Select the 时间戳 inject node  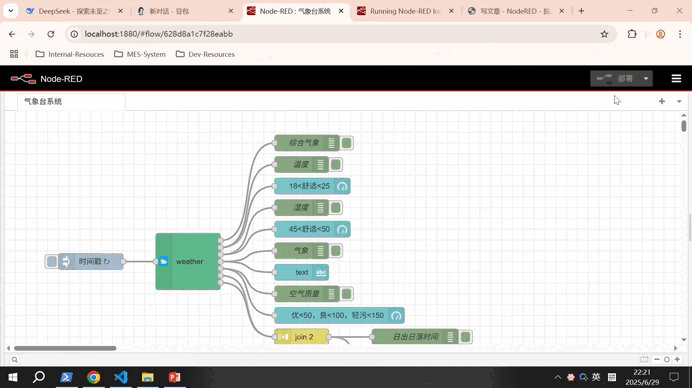coord(90,261)
